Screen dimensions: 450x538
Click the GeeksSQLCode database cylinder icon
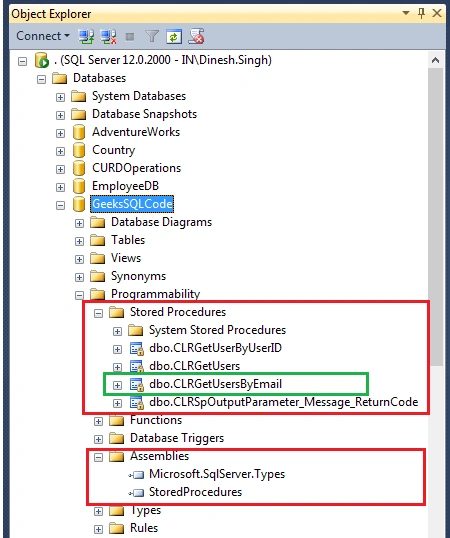pos(79,204)
